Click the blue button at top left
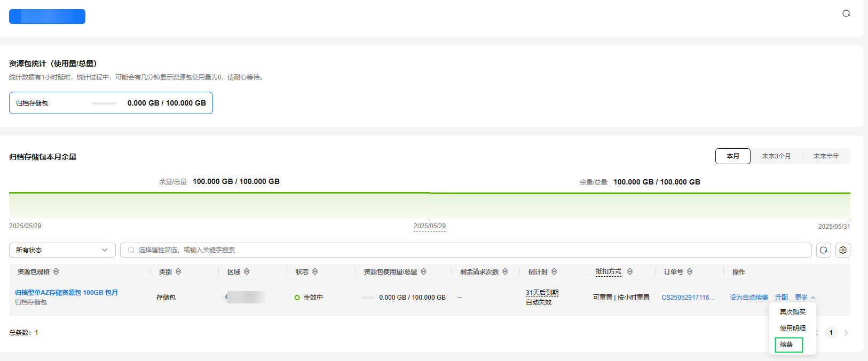 [x=47, y=17]
